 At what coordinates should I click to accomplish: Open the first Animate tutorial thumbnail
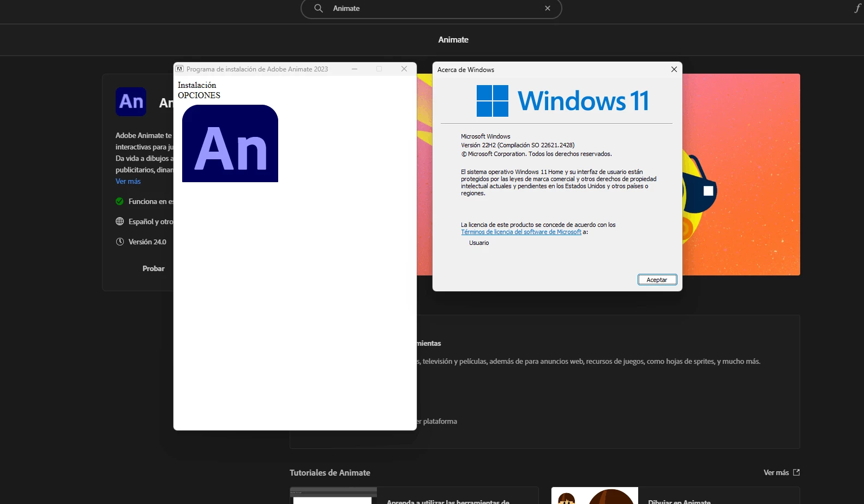[333, 495]
